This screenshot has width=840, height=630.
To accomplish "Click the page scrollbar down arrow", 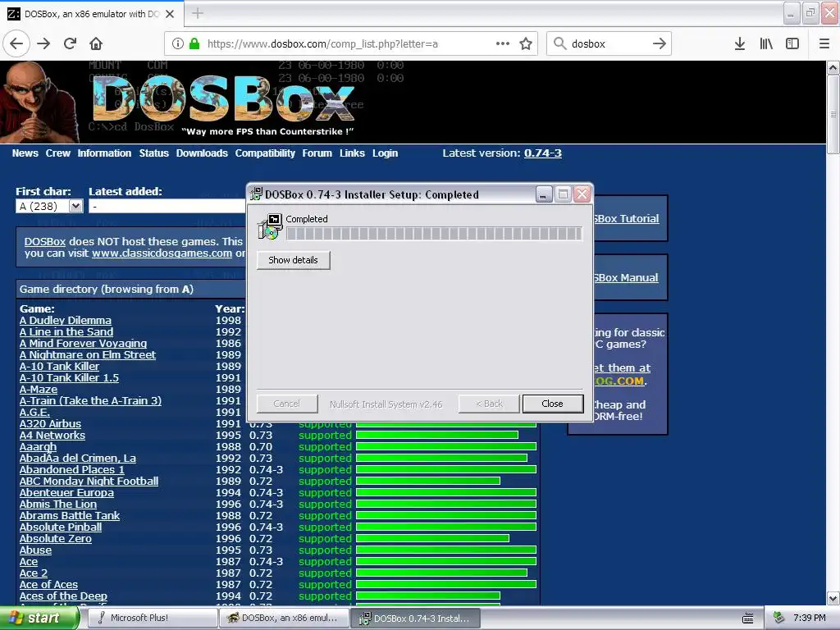I will click(x=833, y=598).
